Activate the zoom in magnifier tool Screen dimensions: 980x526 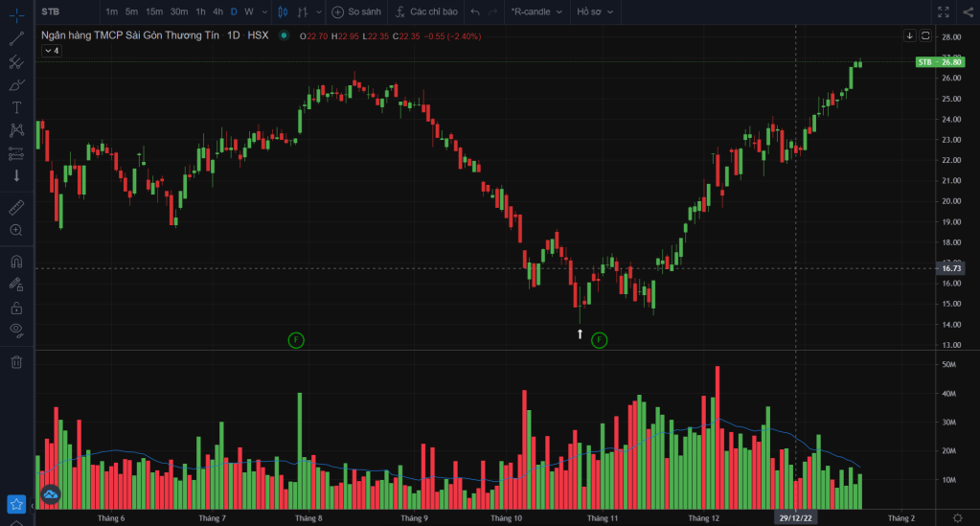[x=16, y=230]
